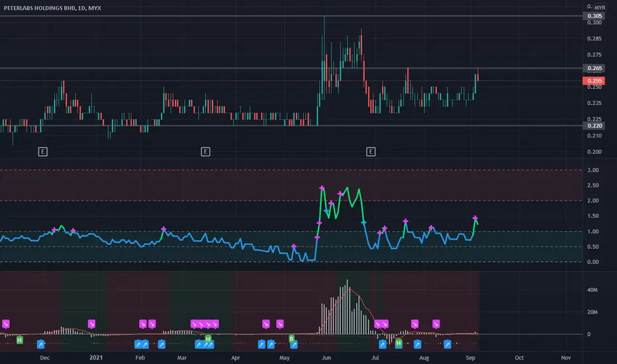Click the green H marker in July
This screenshot has width=617, height=364.
399,343
